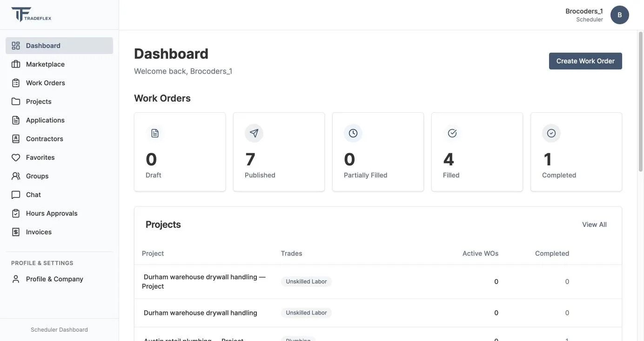The width and height of the screenshot is (644, 341).
Task: Click the Dashboard grid icon in sidebar
Action: (x=16, y=46)
